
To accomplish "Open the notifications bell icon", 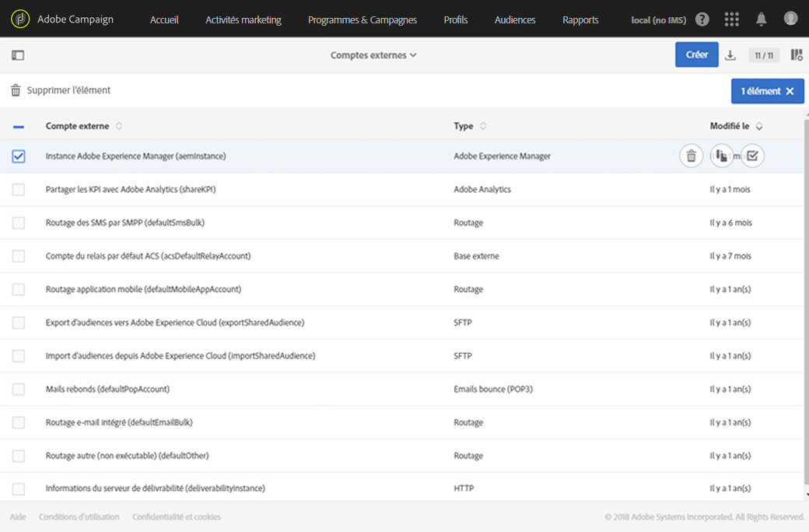I will (x=762, y=19).
